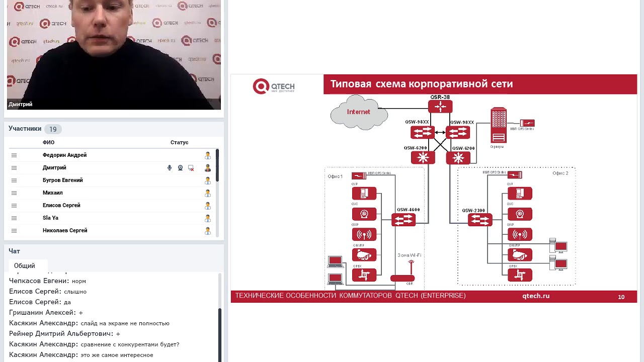Click participant name Николаев Сергей
Viewport: 644px width, 362px height.
(x=65, y=230)
